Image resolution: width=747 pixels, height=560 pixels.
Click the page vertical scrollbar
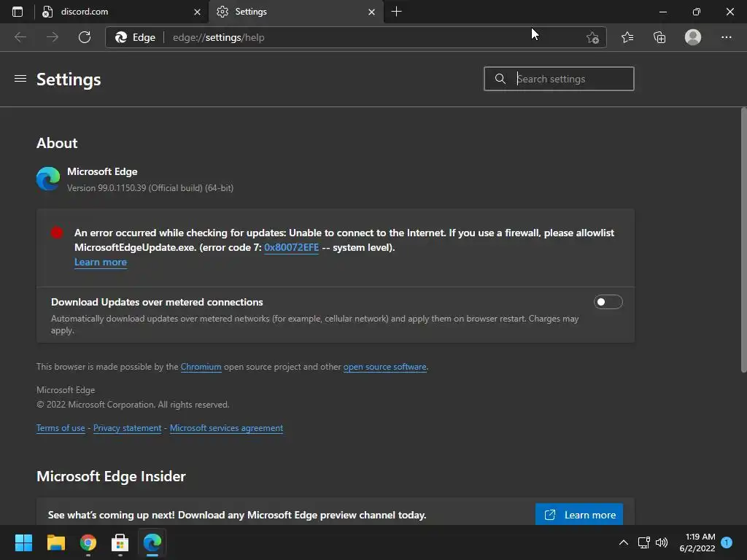point(743,241)
